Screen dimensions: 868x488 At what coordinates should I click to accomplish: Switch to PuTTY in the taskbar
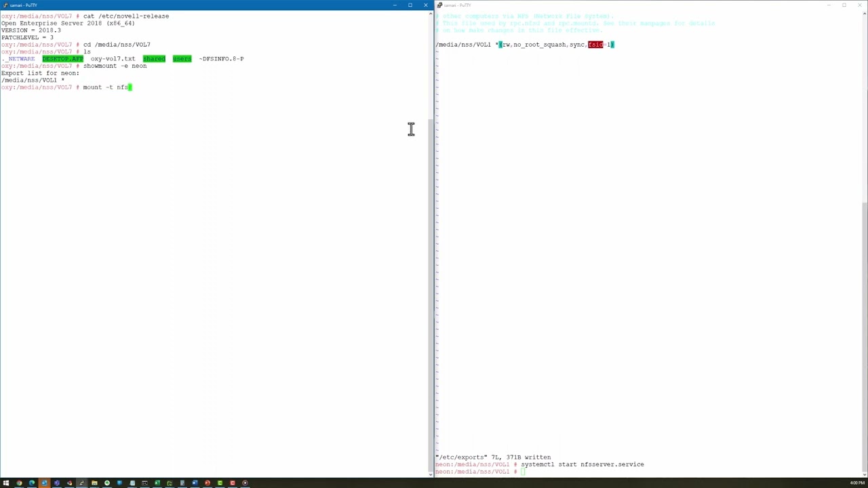pyautogui.click(x=81, y=483)
